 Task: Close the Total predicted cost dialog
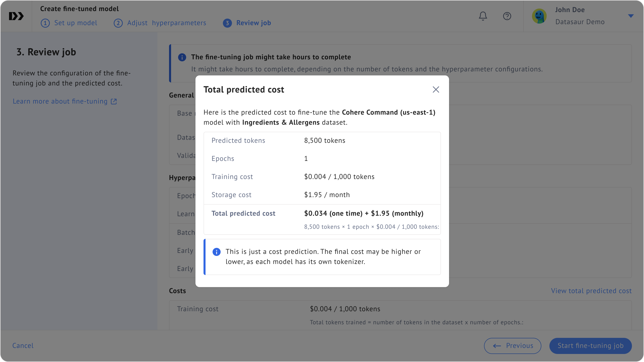click(436, 89)
